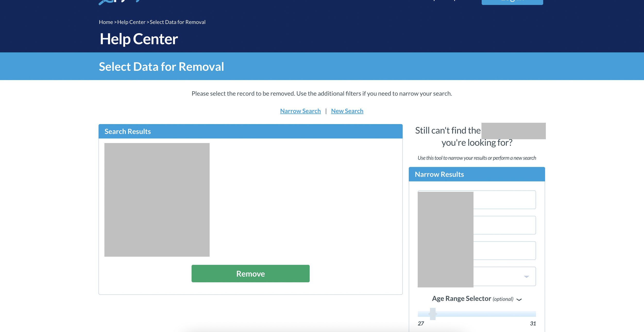
Task: Grab the age range slider handle
Action: (433, 314)
